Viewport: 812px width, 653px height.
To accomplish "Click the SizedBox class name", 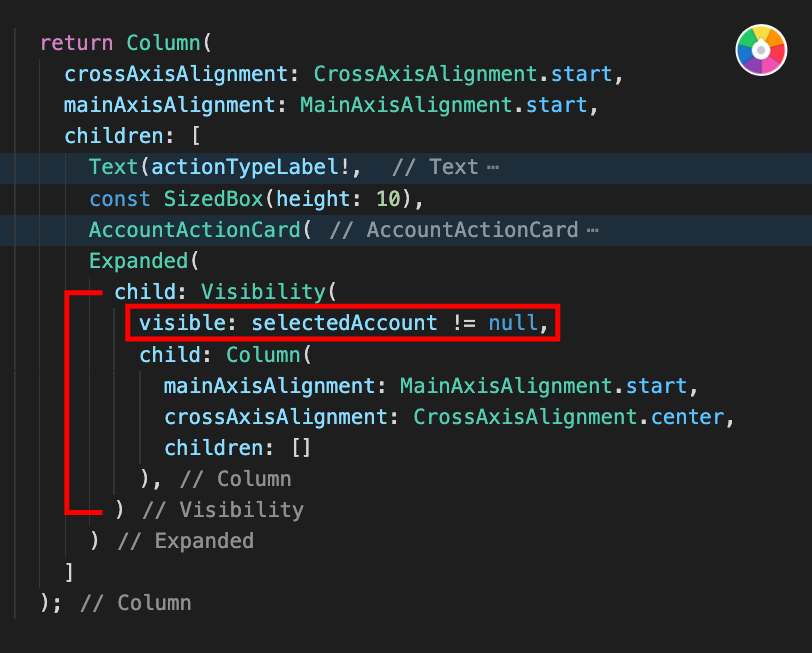I will tap(213, 199).
